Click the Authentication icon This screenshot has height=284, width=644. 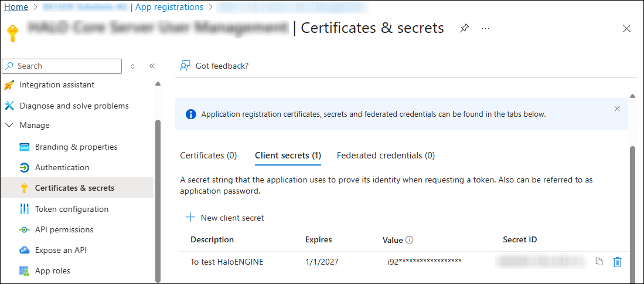pos(25,168)
